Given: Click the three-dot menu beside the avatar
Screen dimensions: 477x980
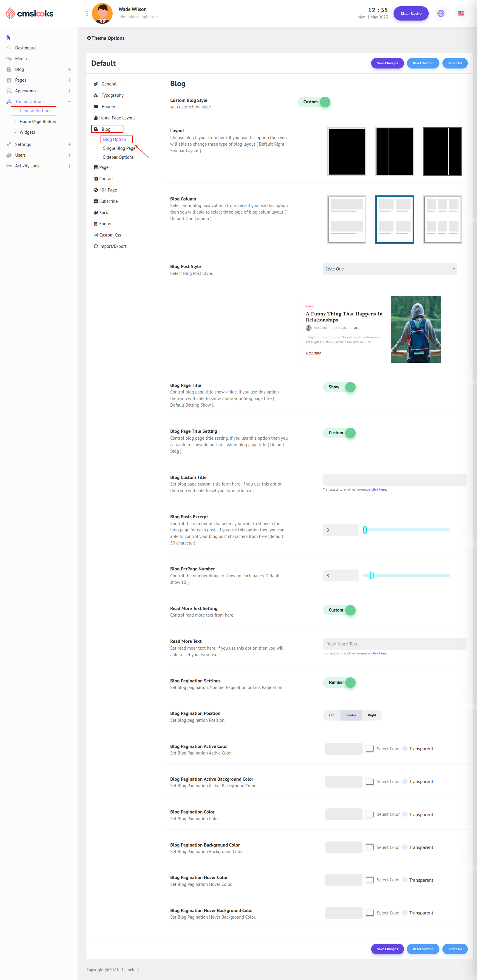Looking at the screenshot, I should (87, 13).
